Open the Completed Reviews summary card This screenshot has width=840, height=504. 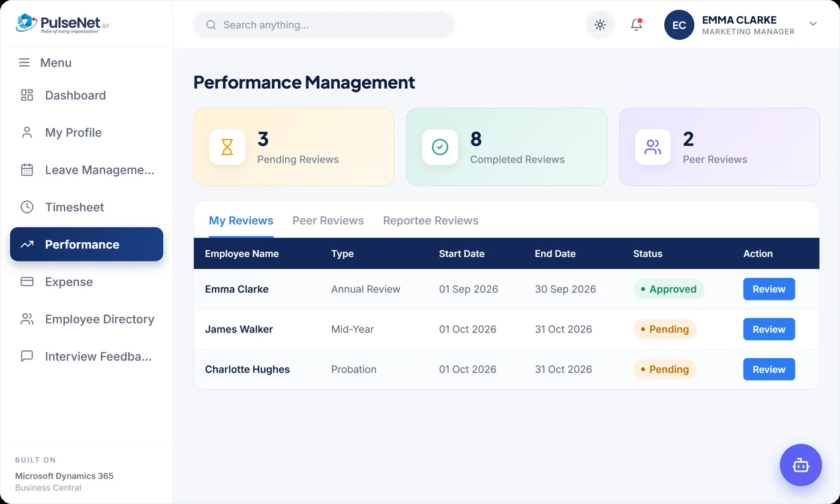click(x=506, y=147)
